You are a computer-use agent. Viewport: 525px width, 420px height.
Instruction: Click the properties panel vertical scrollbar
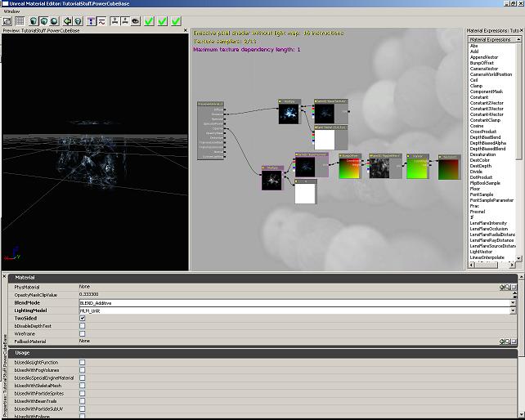tap(521, 346)
